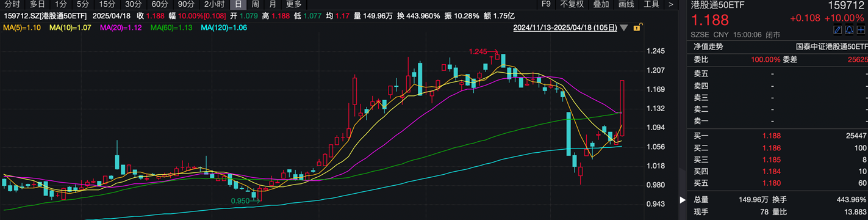Show more toolbar items with > arrow

pos(670,4)
